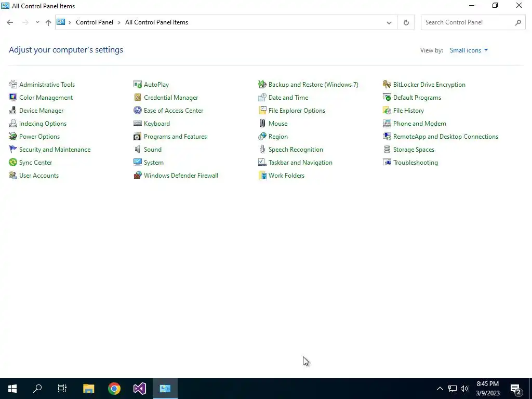Screen dimensions: 532x399
Task: Open Backup and Restore (Windows 7) icon
Action: [262, 85]
